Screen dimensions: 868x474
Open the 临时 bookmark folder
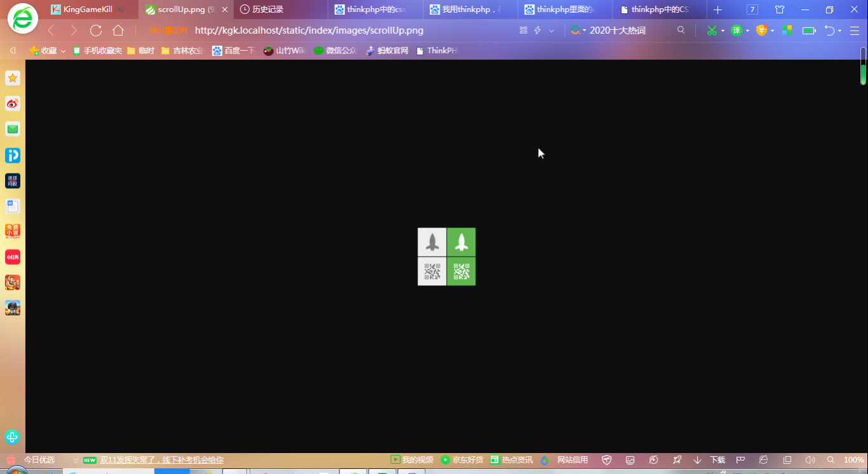141,50
